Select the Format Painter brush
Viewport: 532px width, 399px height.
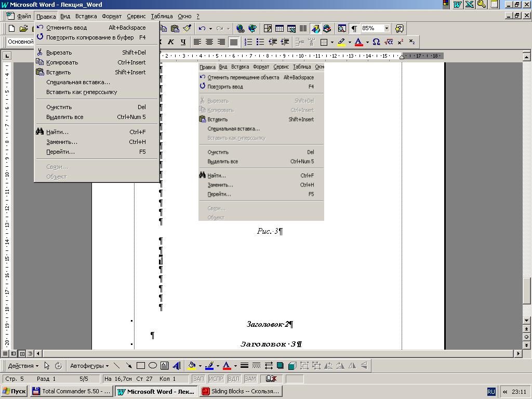point(187,29)
